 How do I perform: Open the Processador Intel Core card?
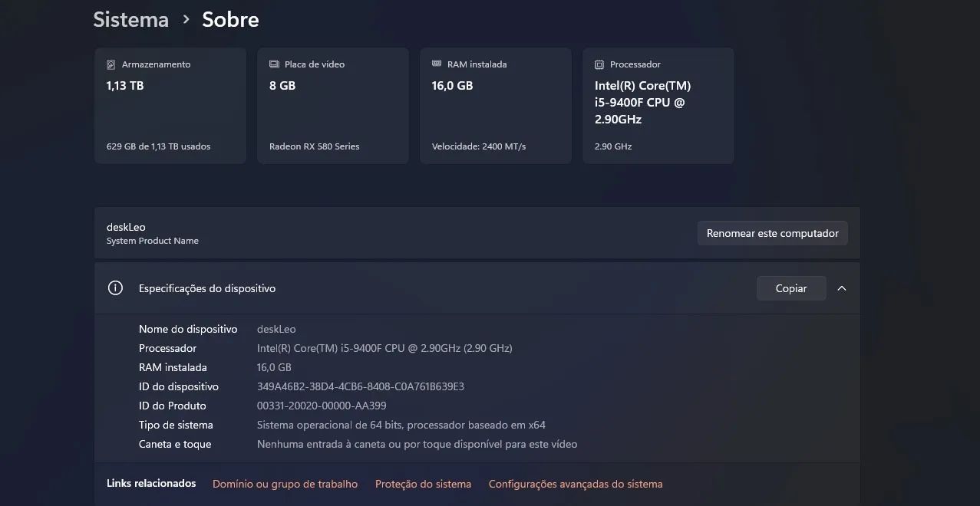pyautogui.click(x=658, y=106)
